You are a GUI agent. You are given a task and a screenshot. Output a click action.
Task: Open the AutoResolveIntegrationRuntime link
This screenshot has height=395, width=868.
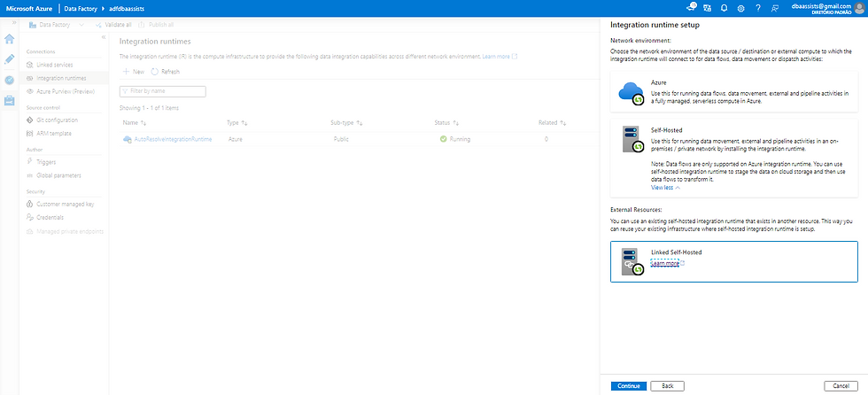coord(174,139)
